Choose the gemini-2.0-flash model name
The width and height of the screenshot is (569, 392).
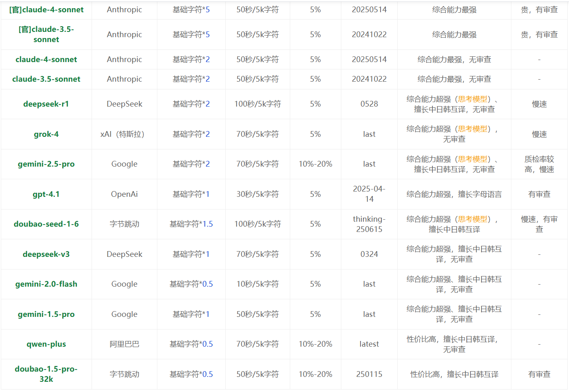click(x=46, y=284)
